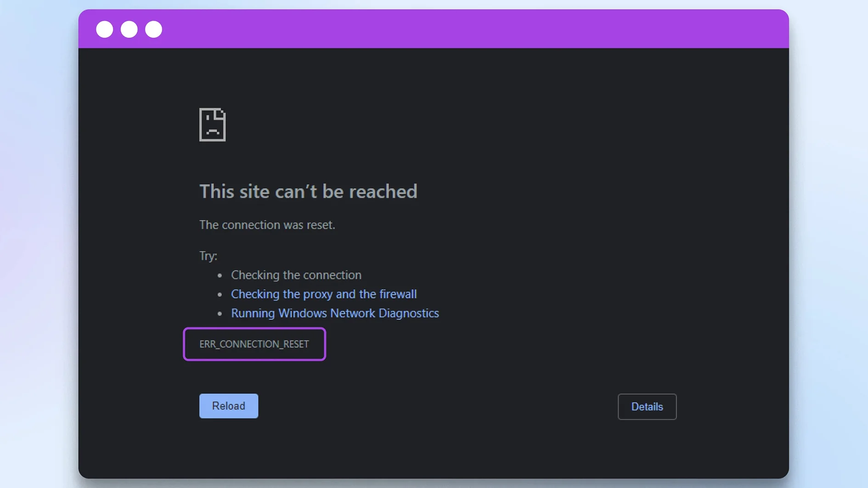
Task: Click the 'Try:' label
Action: (x=208, y=256)
